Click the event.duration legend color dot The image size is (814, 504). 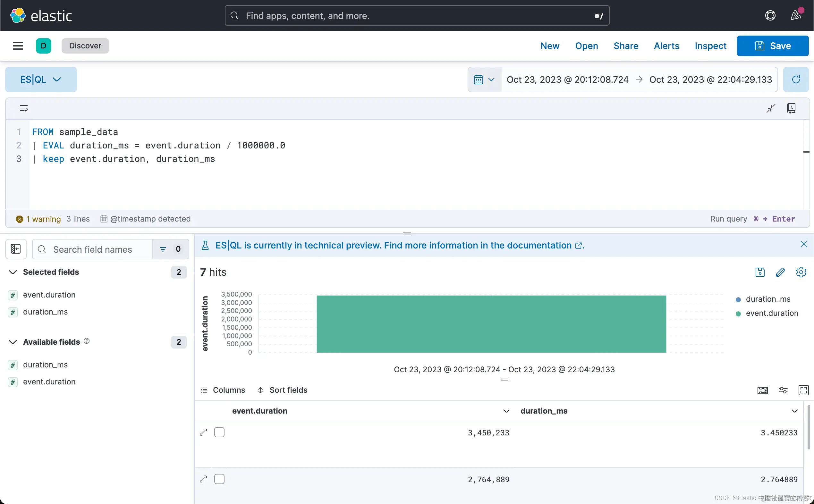point(738,313)
